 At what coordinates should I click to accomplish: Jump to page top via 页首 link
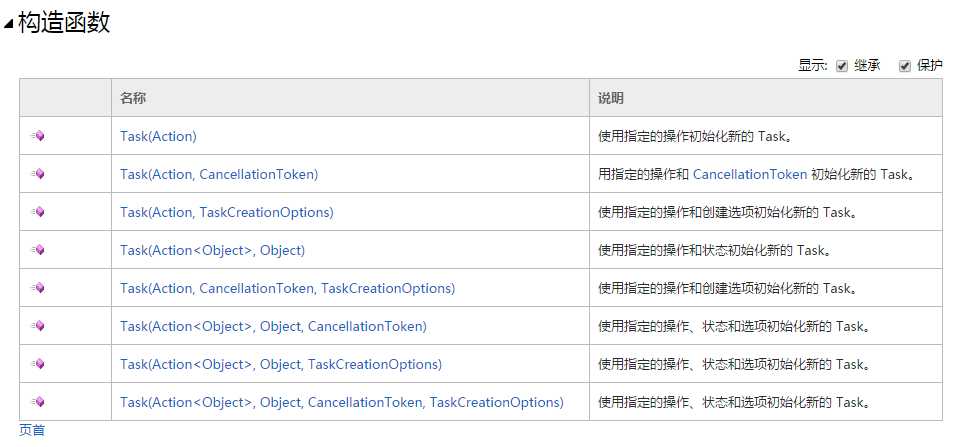(x=32, y=431)
